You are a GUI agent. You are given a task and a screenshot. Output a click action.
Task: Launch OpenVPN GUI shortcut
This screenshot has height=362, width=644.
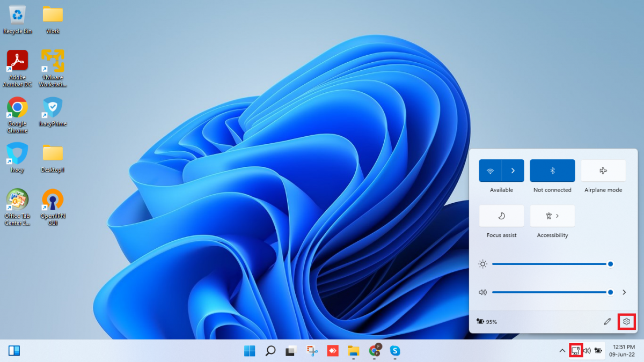coord(53,207)
